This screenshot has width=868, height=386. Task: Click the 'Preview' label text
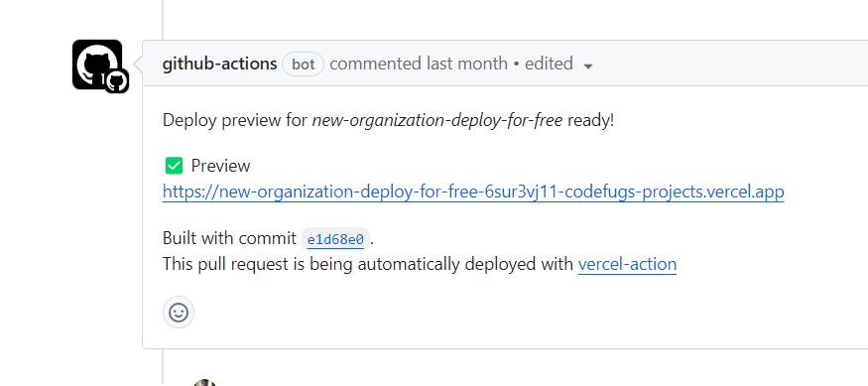tap(221, 166)
